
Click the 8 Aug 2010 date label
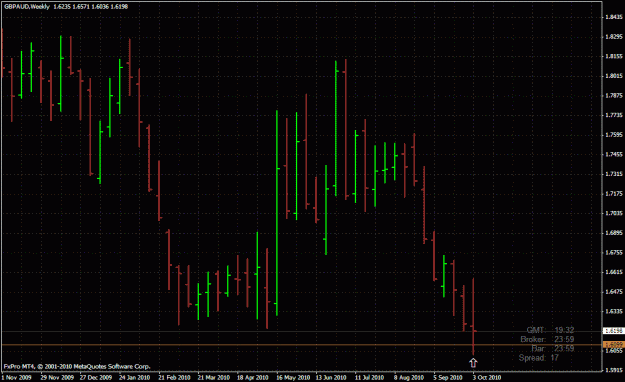coord(409,377)
